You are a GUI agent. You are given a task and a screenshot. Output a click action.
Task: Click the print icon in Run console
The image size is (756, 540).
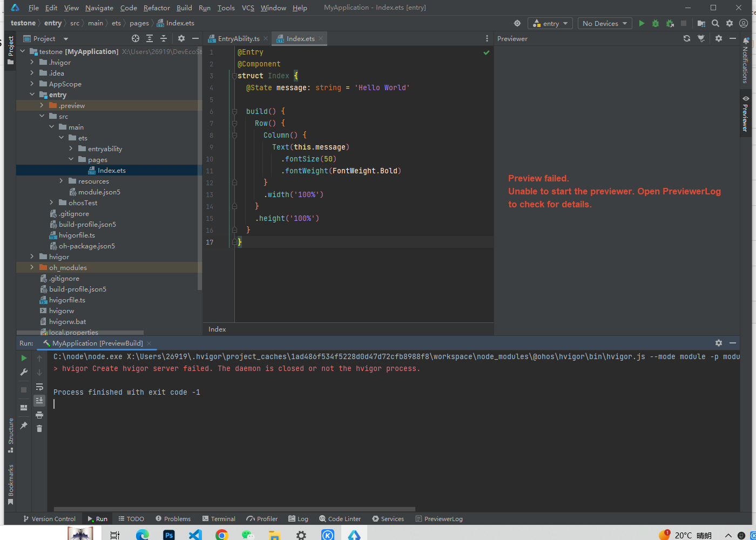39,415
